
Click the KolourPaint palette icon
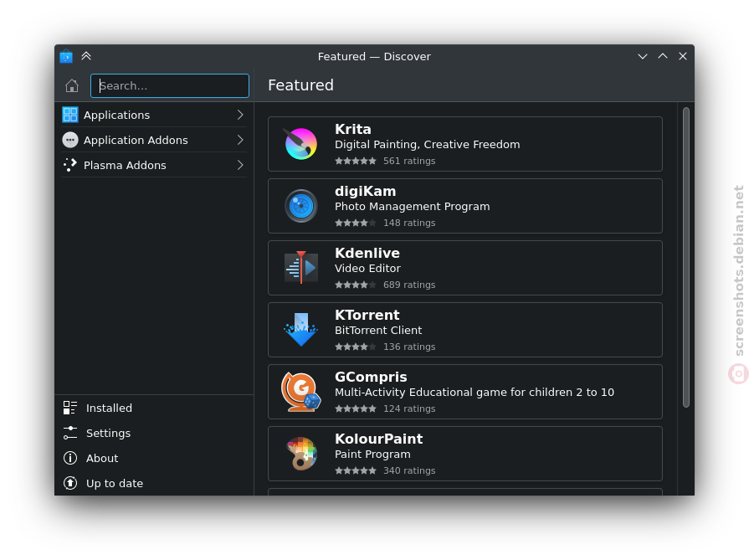click(x=301, y=454)
